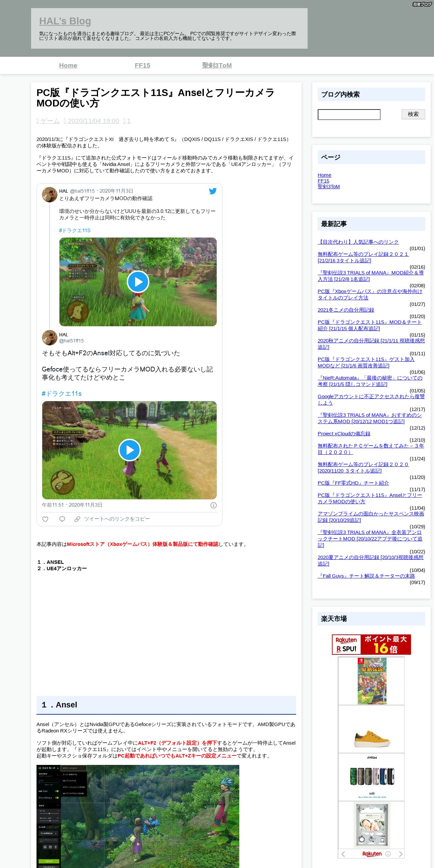This screenshot has height=868, width=434.
Task: Click HAL's avatar beside @hal51ff15 second tweet
Action: (49, 338)
